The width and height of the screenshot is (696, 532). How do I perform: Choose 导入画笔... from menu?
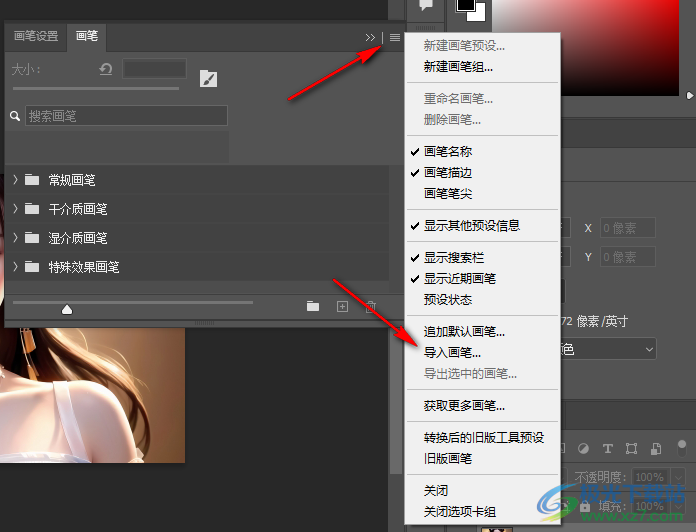point(452,353)
